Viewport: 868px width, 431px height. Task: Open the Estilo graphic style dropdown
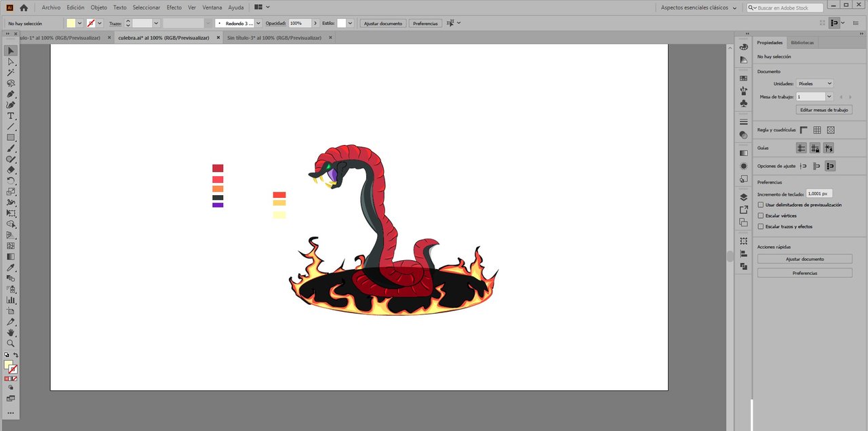[x=350, y=23]
